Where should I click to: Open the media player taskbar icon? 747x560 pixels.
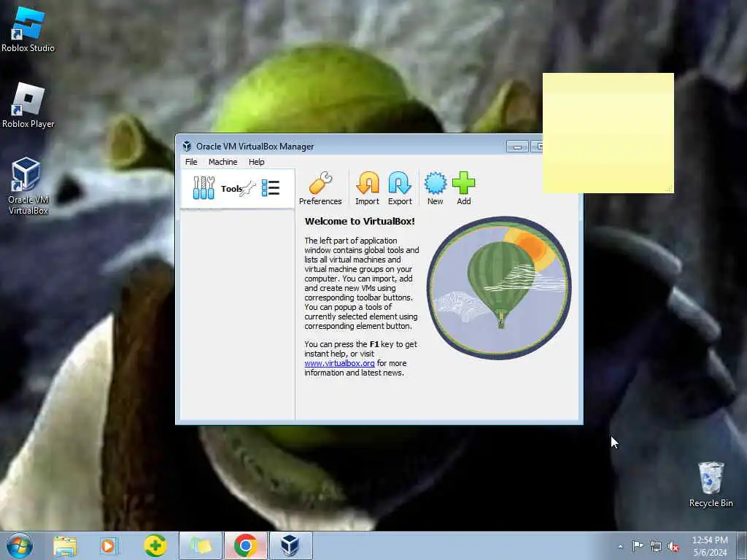(x=109, y=546)
